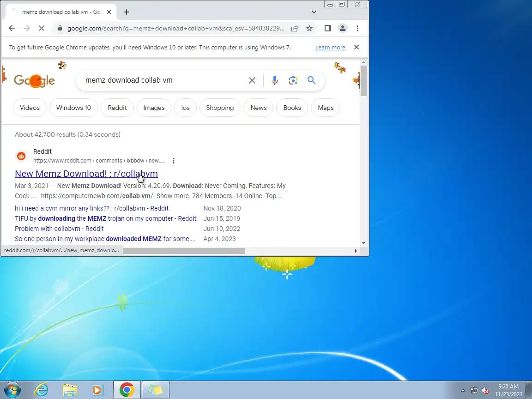Open Windows Media Player from taskbar
The image size is (532, 399).
pos(98,390)
